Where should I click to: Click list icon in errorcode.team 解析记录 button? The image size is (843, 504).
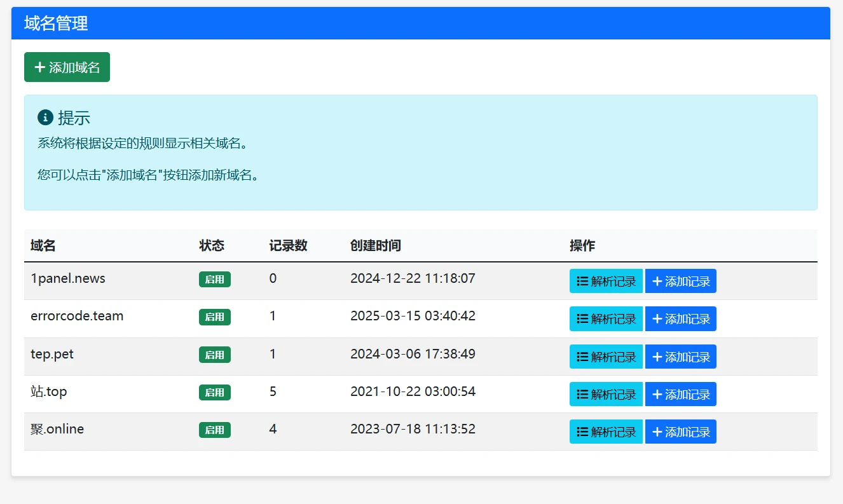pos(582,319)
